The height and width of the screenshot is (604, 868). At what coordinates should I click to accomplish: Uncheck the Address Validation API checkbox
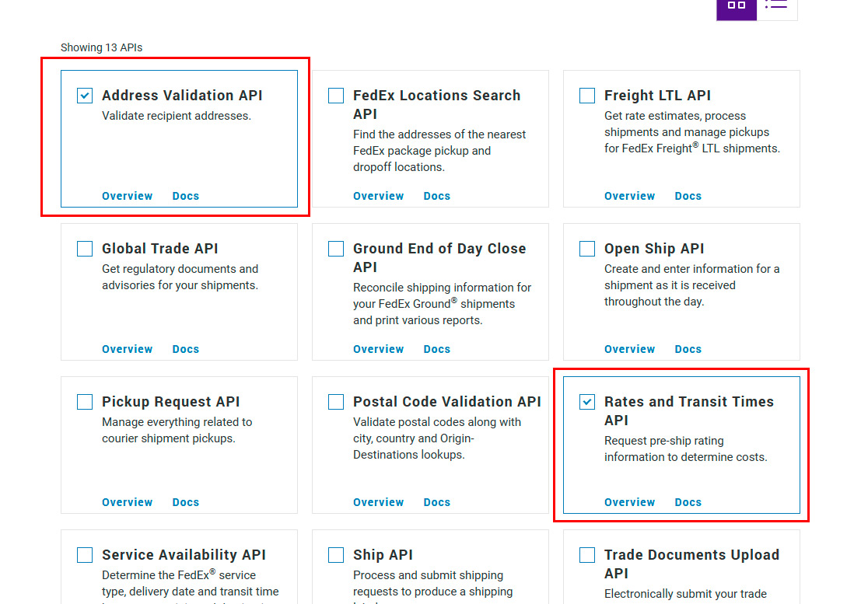point(85,96)
